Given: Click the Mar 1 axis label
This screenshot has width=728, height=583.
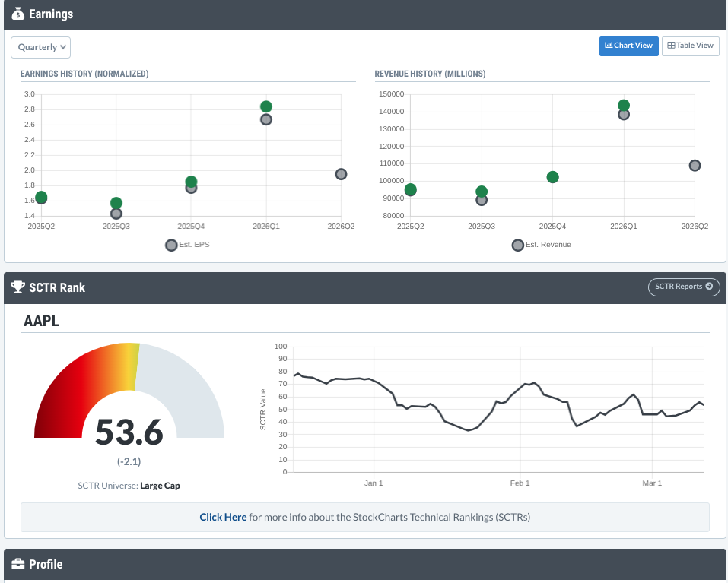Looking at the screenshot, I should pos(653,483).
